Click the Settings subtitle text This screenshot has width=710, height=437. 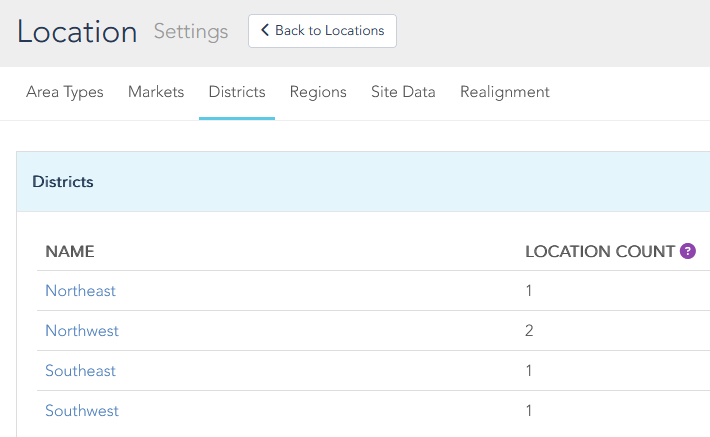coord(190,32)
